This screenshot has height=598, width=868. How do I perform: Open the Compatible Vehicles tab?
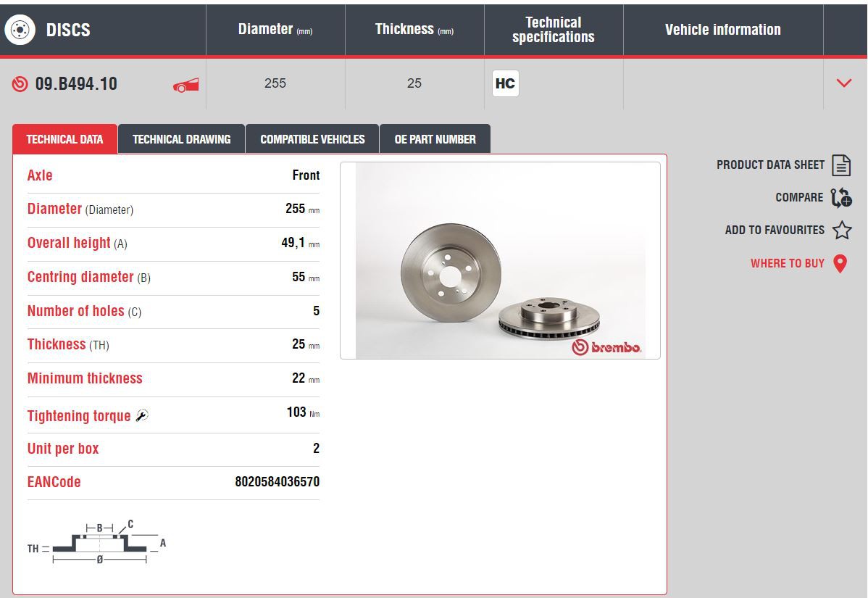click(x=312, y=139)
